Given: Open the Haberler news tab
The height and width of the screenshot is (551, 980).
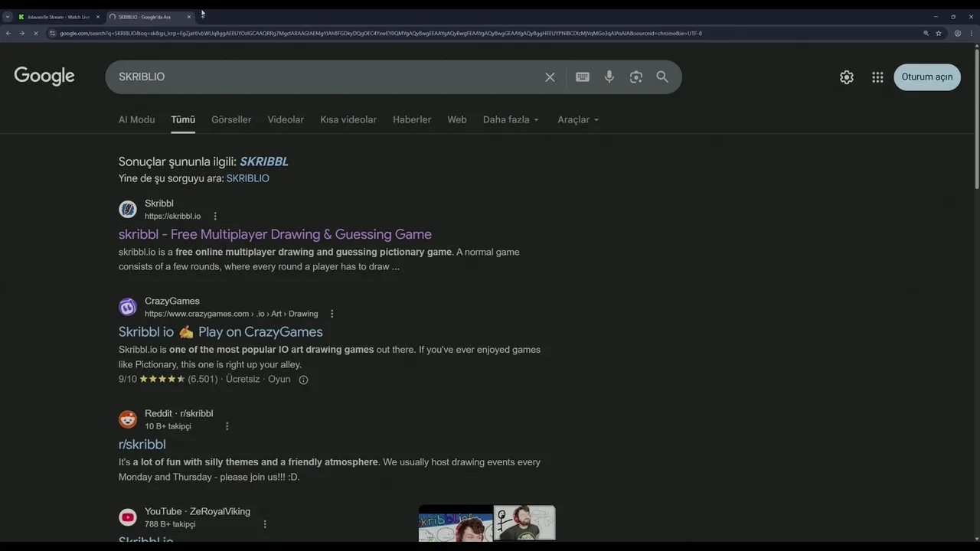Looking at the screenshot, I should point(412,119).
